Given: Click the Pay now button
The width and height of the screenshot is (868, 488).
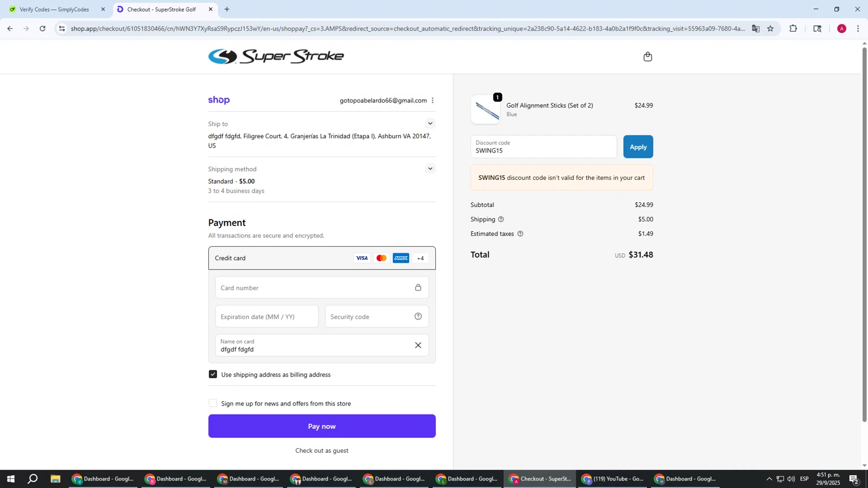Looking at the screenshot, I should [322, 426].
